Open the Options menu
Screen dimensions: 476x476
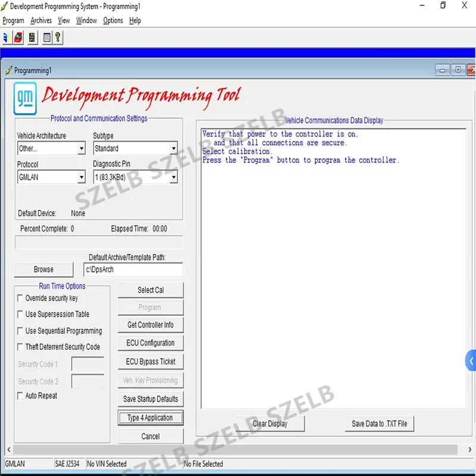[112, 20]
